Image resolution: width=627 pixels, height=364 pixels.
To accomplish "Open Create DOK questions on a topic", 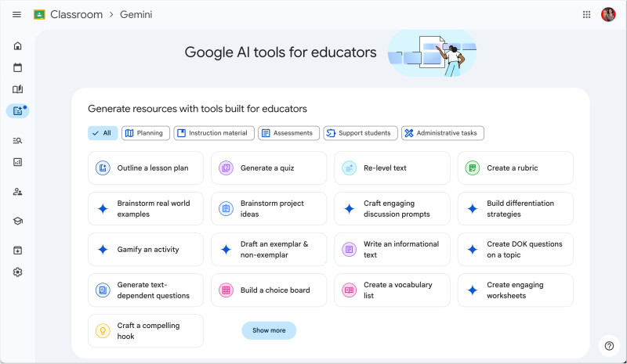I will [x=516, y=250].
